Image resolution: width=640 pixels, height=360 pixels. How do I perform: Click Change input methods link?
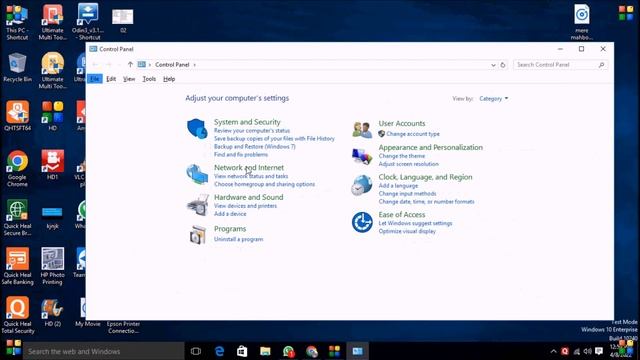pyautogui.click(x=407, y=194)
